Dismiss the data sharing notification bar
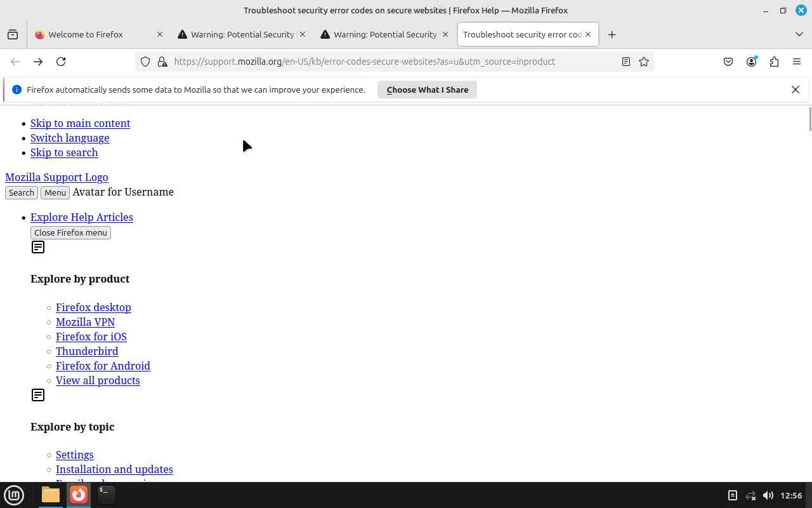Screen dimensions: 812x508 [x=796, y=90]
